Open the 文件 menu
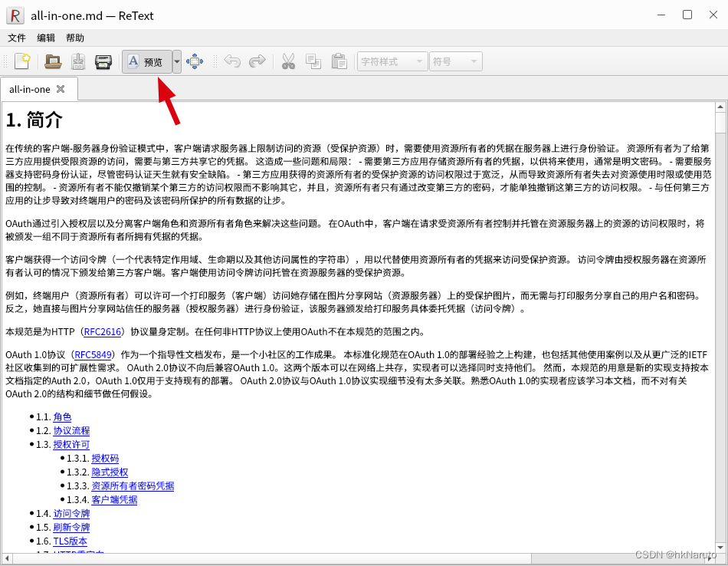This screenshot has width=728, height=566. point(17,38)
